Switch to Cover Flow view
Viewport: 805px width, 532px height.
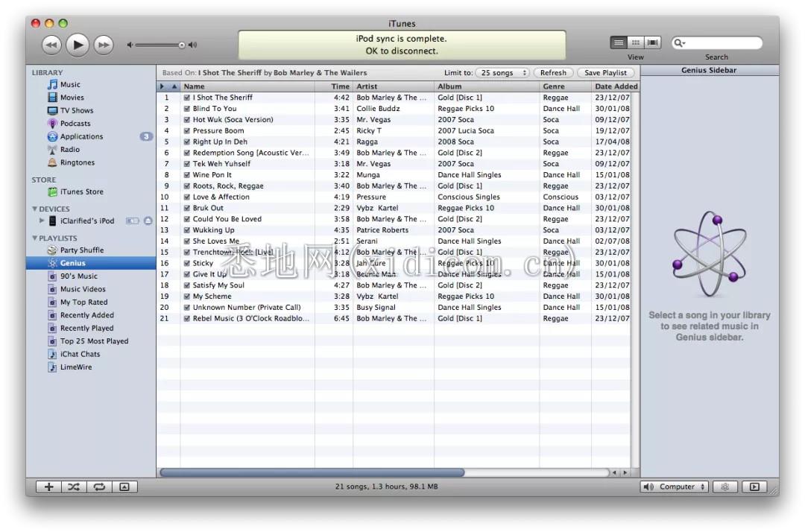[653, 43]
